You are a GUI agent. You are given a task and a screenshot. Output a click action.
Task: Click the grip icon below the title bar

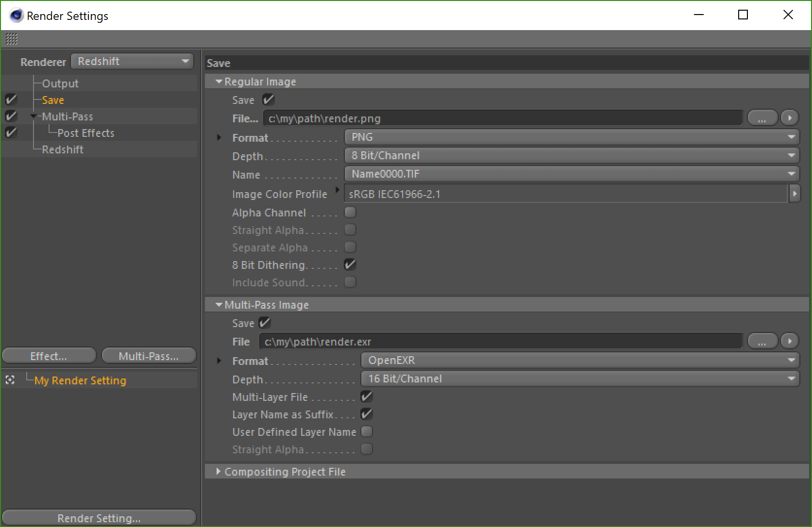(x=12, y=38)
